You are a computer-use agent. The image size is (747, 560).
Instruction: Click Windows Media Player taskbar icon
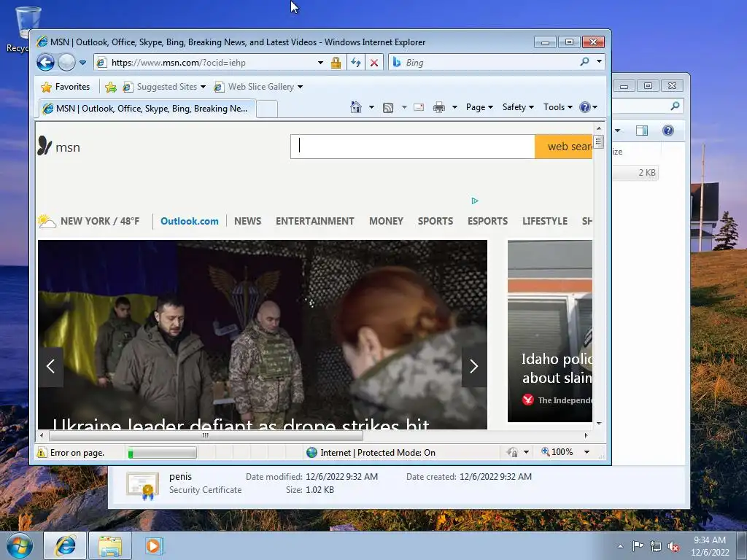153,545
